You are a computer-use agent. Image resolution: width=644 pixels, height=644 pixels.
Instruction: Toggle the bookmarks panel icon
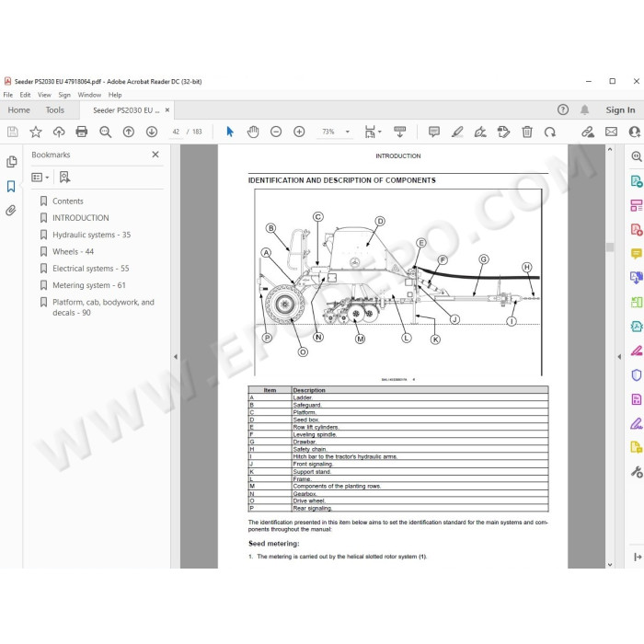point(11,187)
